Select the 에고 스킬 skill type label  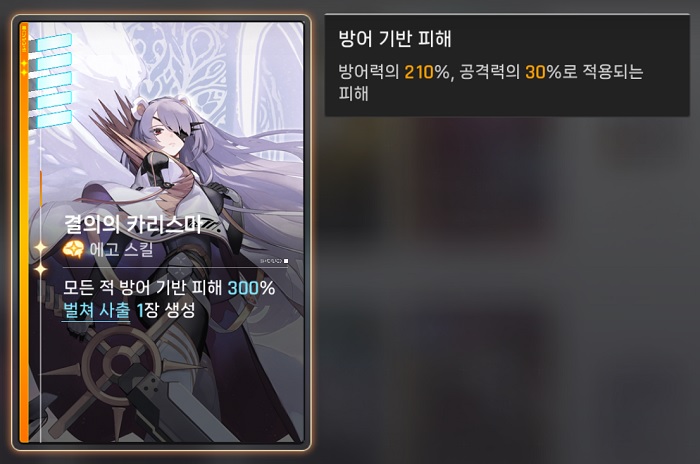pyautogui.click(x=121, y=250)
